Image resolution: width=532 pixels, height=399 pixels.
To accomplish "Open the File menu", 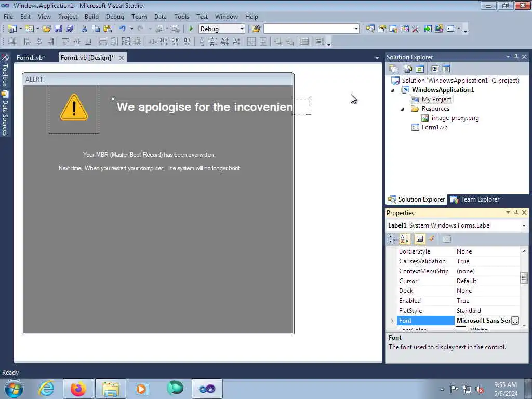I will pyautogui.click(x=8, y=16).
